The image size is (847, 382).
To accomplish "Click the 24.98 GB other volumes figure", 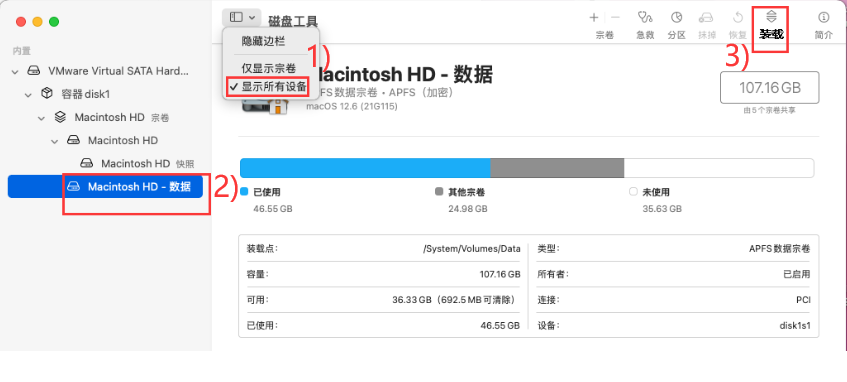I will tap(468, 209).
